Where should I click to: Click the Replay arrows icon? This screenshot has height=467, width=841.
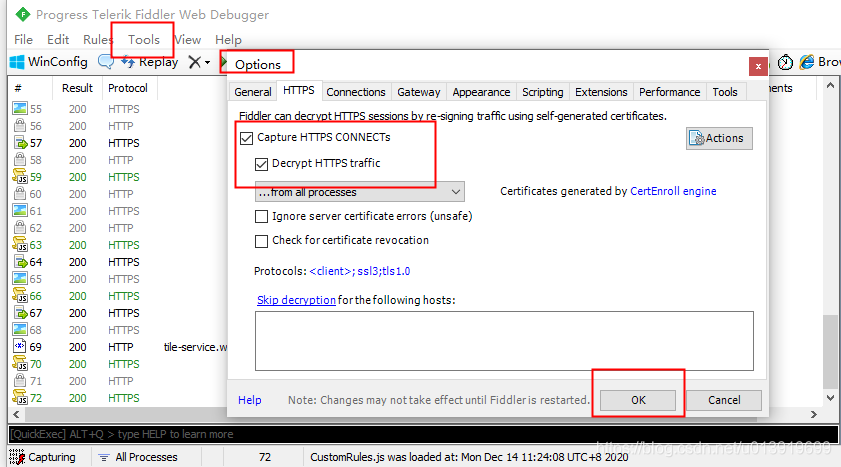coord(128,62)
